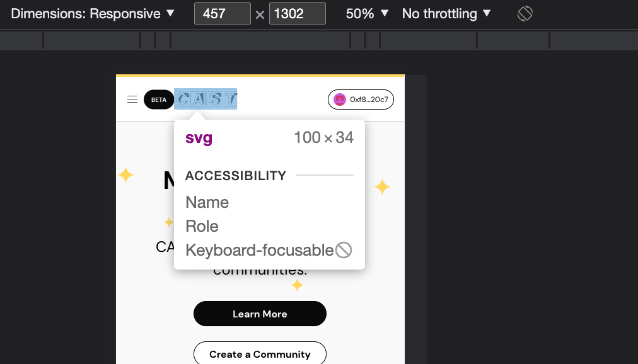Click the width input showing 457
The height and width of the screenshot is (364, 638).
click(222, 13)
